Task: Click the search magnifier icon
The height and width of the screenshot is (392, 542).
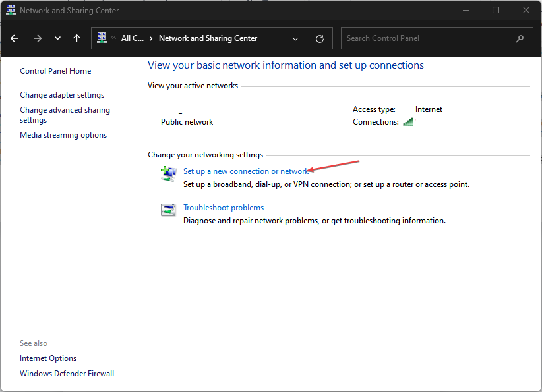Action: coord(520,38)
